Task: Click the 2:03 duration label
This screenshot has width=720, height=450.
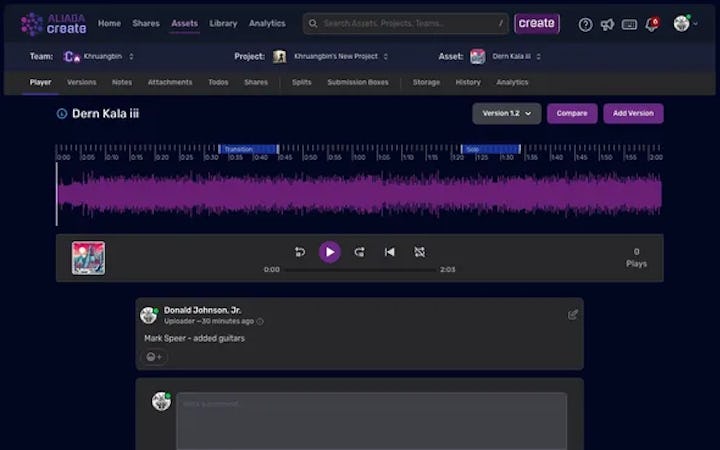Action: [x=448, y=270]
